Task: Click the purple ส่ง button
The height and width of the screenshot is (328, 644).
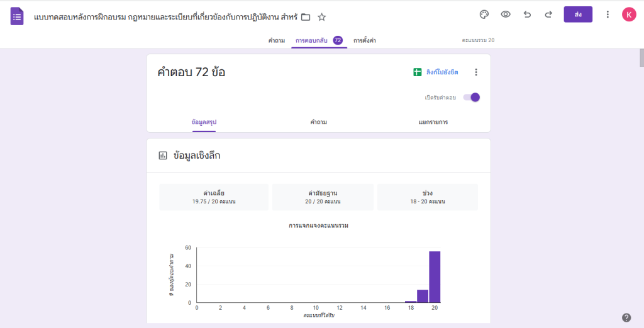Action: click(x=578, y=14)
